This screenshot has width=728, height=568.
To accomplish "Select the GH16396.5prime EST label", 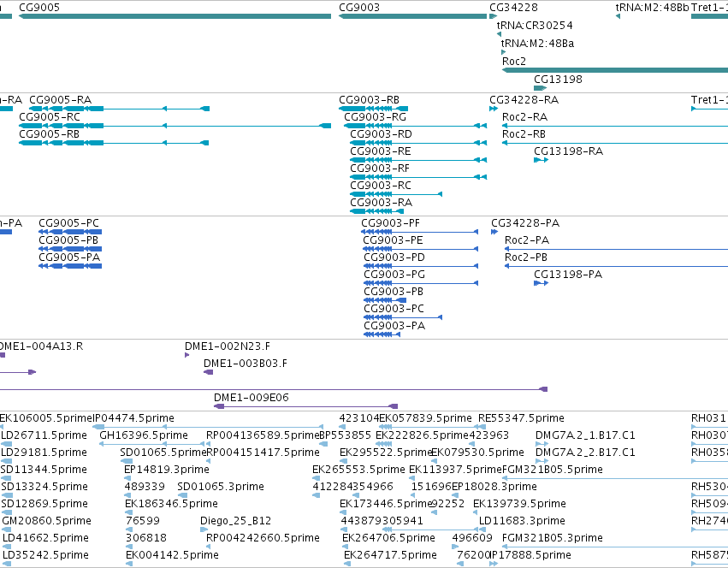I will click(144, 435).
